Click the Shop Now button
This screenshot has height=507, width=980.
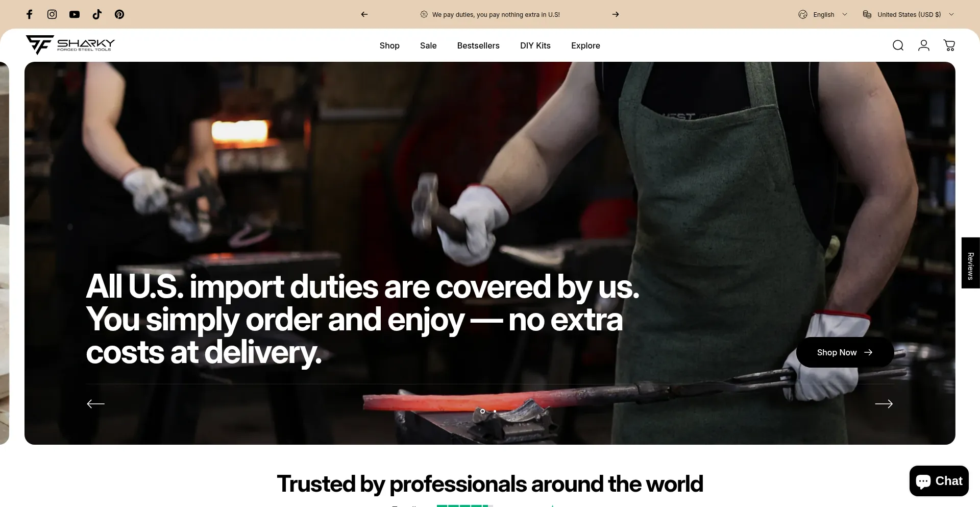coord(845,352)
